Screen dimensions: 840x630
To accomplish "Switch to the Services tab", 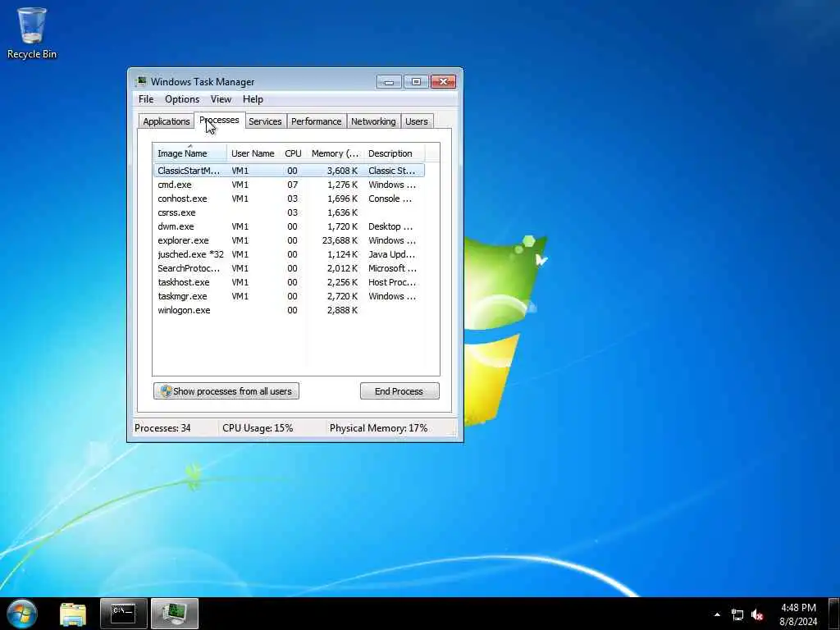I will point(265,121).
